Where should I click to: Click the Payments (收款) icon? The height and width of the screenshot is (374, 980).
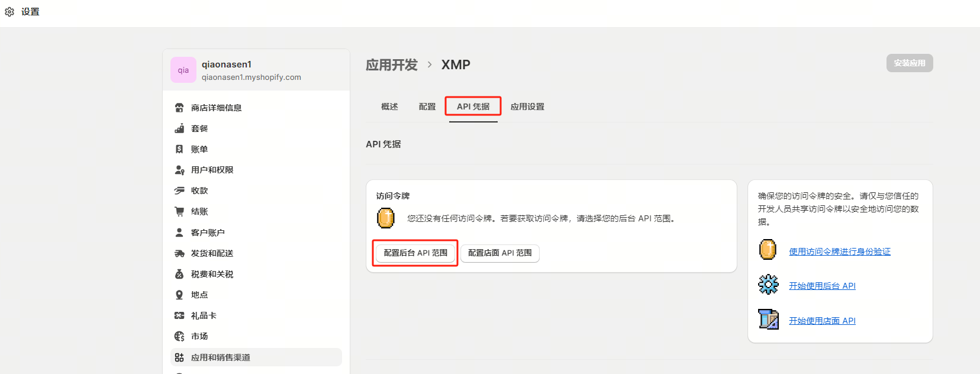pos(179,191)
